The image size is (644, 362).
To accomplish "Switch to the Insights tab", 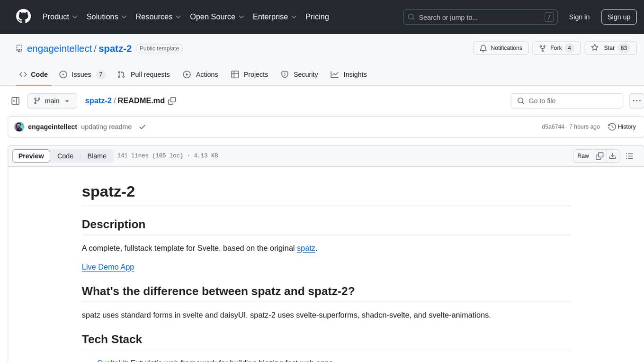I will [x=349, y=74].
